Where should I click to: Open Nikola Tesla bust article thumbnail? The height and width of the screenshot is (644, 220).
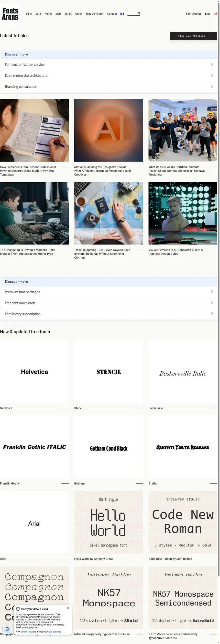point(183,213)
